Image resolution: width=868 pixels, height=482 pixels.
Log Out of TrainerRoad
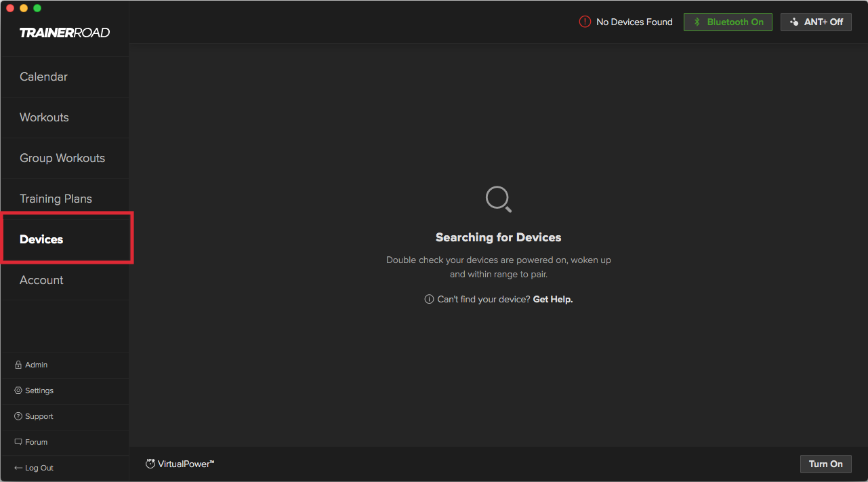click(x=64, y=468)
